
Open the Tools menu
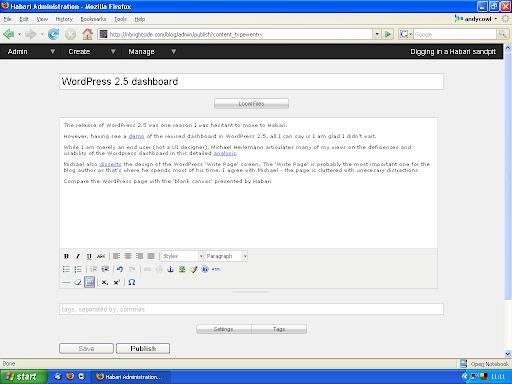click(120, 19)
